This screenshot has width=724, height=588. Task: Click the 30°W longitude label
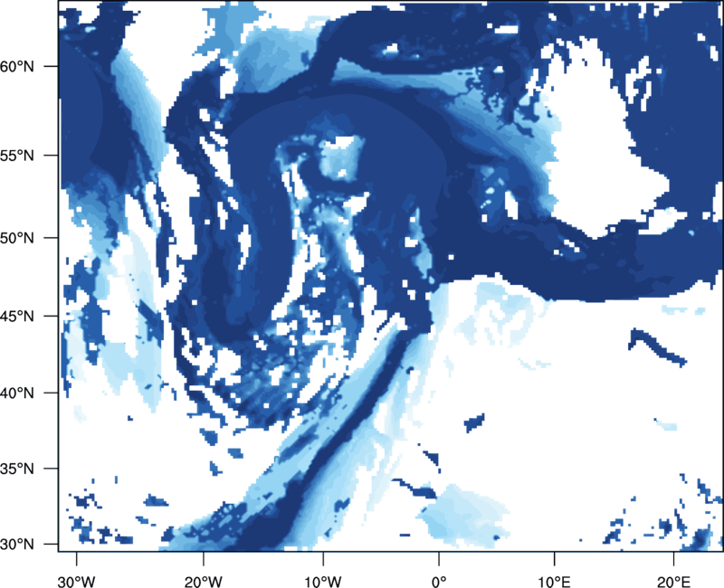coord(77,582)
